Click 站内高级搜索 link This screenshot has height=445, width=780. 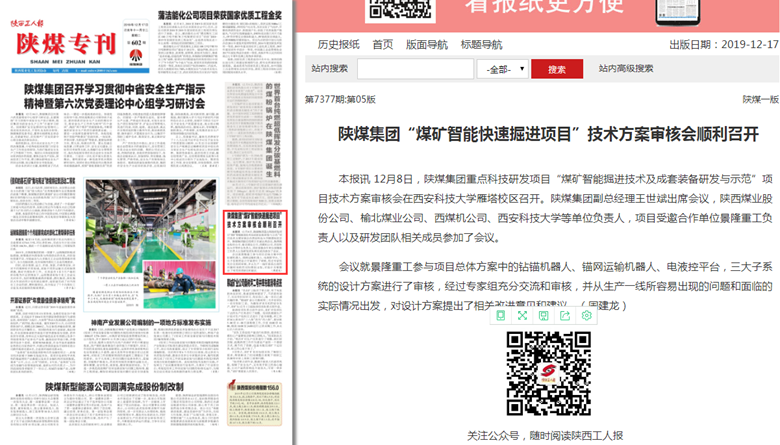pyautogui.click(x=626, y=69)
